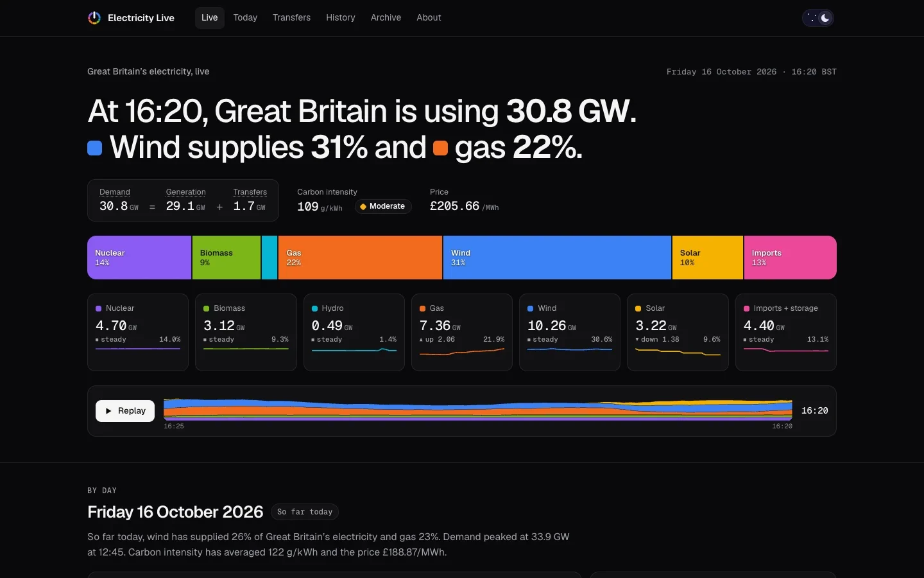Open the Gas 7.36 GW card
The width and height of the screenshot is (924, 578).
pyautogui.click(x=462, y=332)
